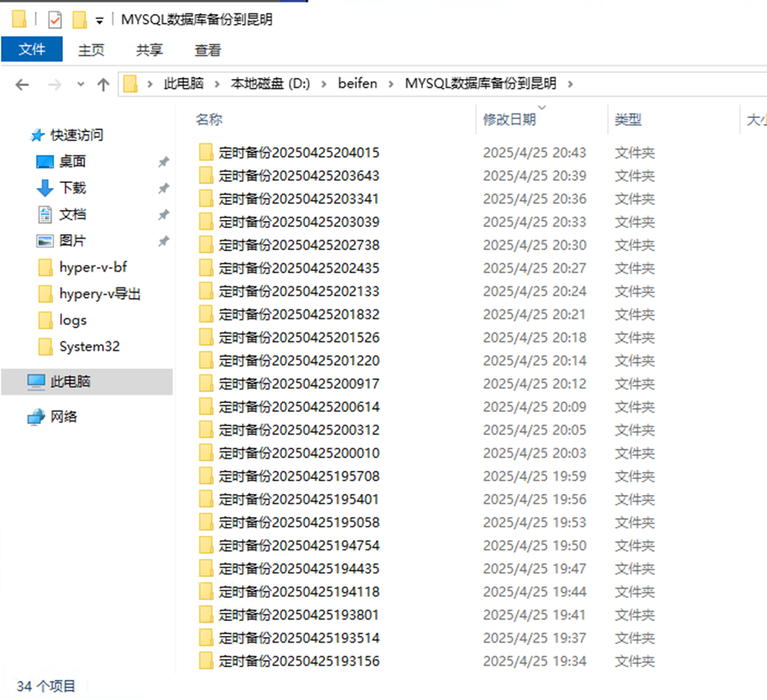
Task: Click the folder icon of 定时备份20250425202435
Action: [x=206, y=268]
